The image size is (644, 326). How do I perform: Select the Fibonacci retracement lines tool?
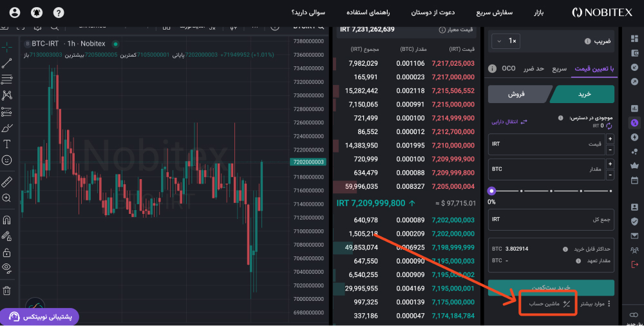6,79
